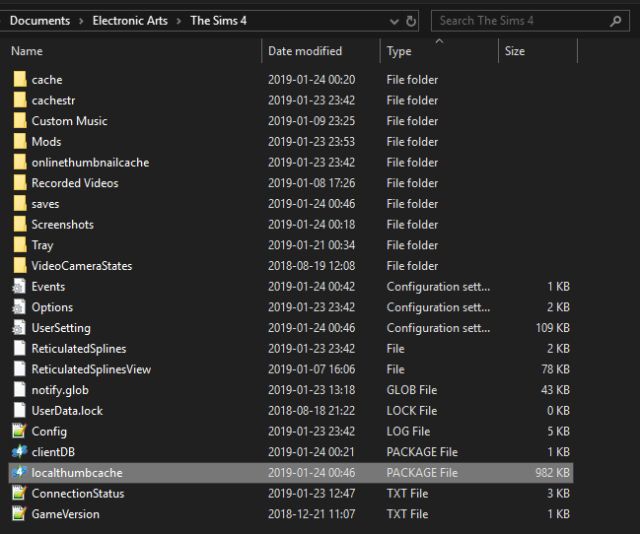Click the refresh icon in address bar
This screenshot has height=534, width=640.
pos(411,21)
